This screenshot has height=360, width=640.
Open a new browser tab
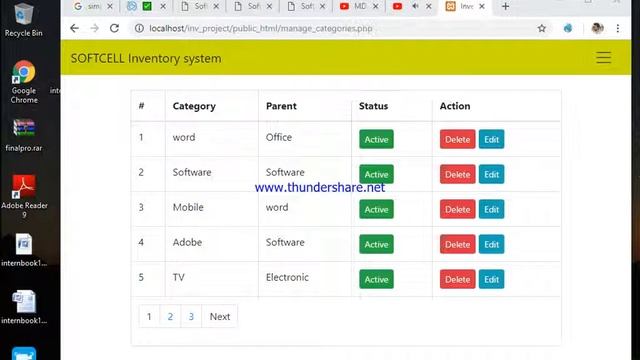[505, 6]
